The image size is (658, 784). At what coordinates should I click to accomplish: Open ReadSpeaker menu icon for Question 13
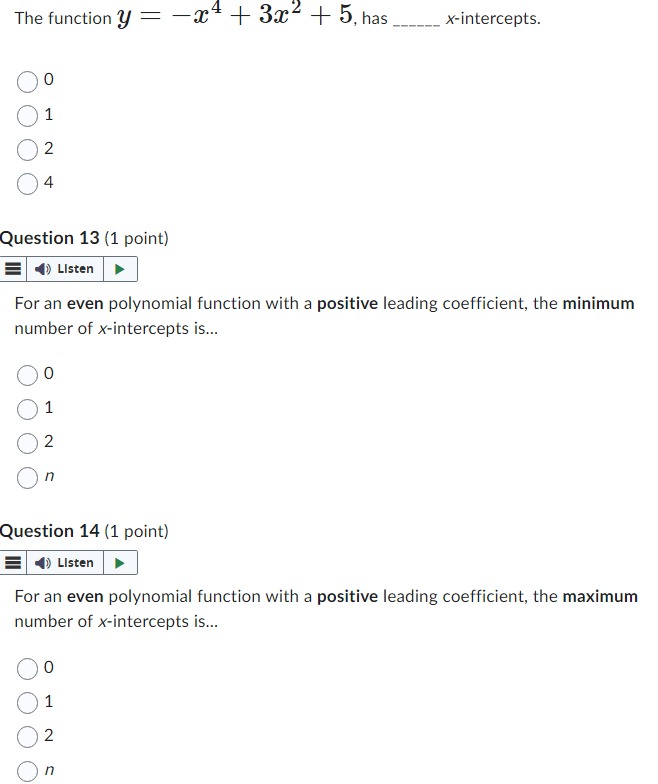click(x=13, y=269)
